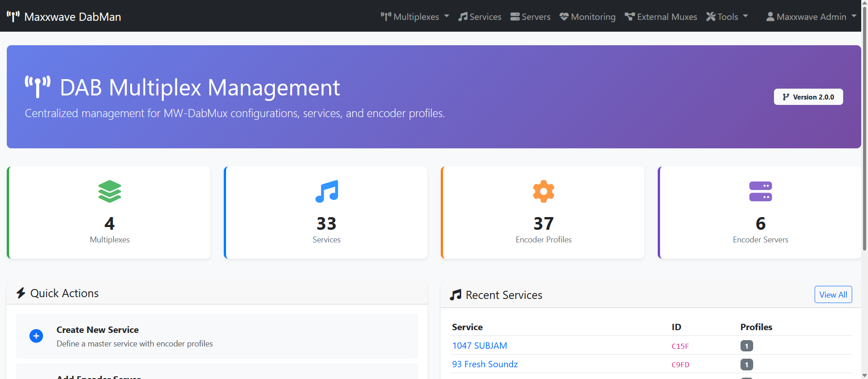Click the server icon beside Servers nav
The height and width of the screenshot is (379, 868).
click(x=515, y=17)
